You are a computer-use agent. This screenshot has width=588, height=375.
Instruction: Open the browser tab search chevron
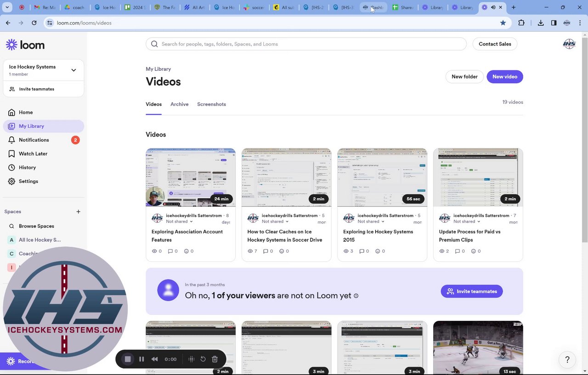pyautogui.click(x=7, y=7)
